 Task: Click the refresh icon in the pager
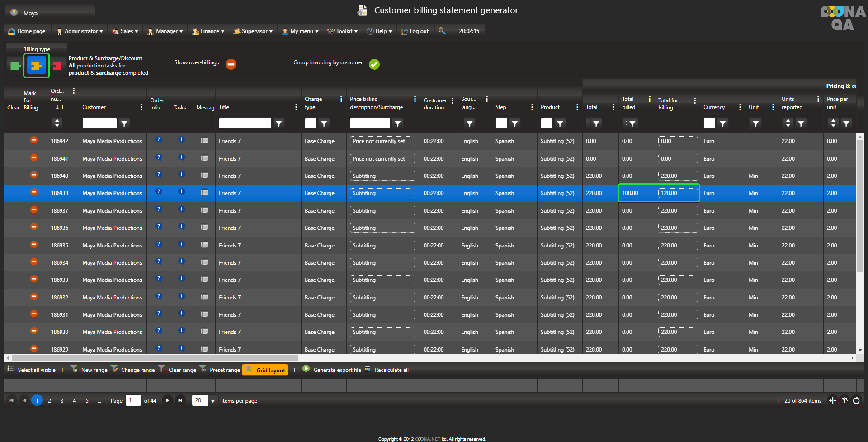click(856, 400)
